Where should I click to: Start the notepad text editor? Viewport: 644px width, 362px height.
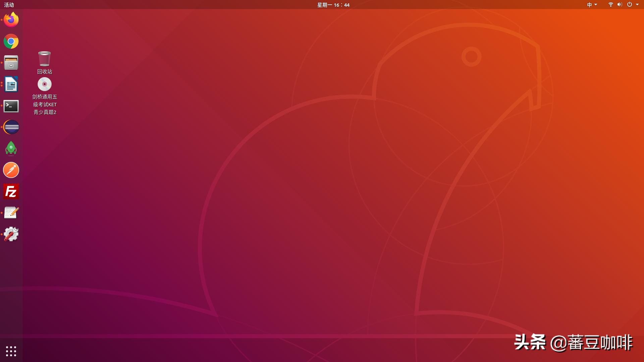(11, 212)
